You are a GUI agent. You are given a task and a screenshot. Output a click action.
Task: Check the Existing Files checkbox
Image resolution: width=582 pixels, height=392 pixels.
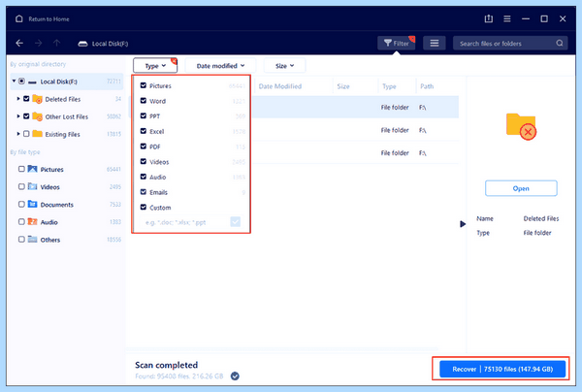tap(26, 134)
